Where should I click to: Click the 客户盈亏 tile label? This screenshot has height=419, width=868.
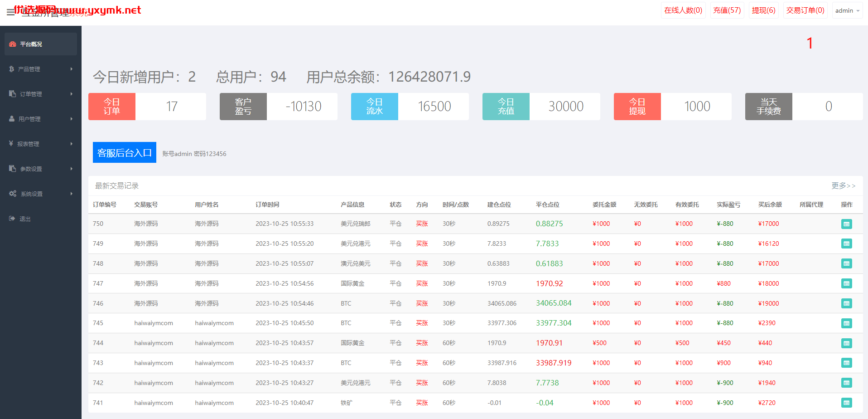pos(243,107)
